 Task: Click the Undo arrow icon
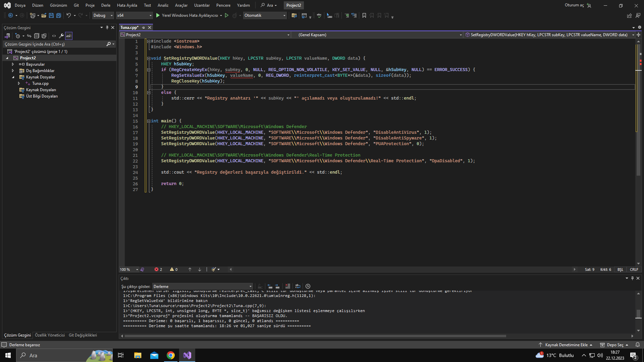(x=68, y=15)
